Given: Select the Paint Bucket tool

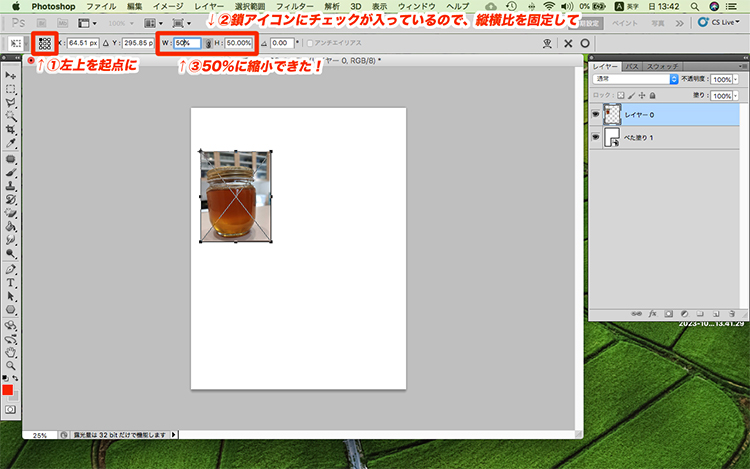Looking at the screenshot, I should [11, 226].
